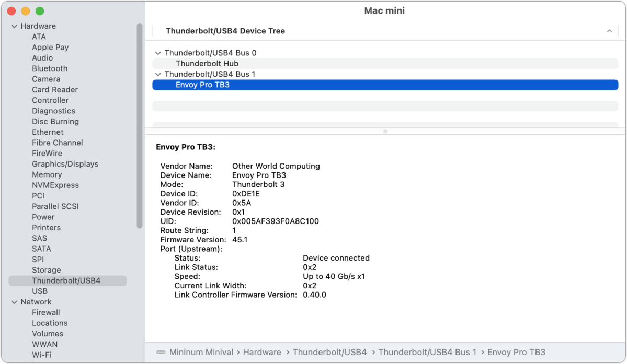Viewport: 627px width, 364px height.
Task: Open SAS section
Action: click(39, 238)
